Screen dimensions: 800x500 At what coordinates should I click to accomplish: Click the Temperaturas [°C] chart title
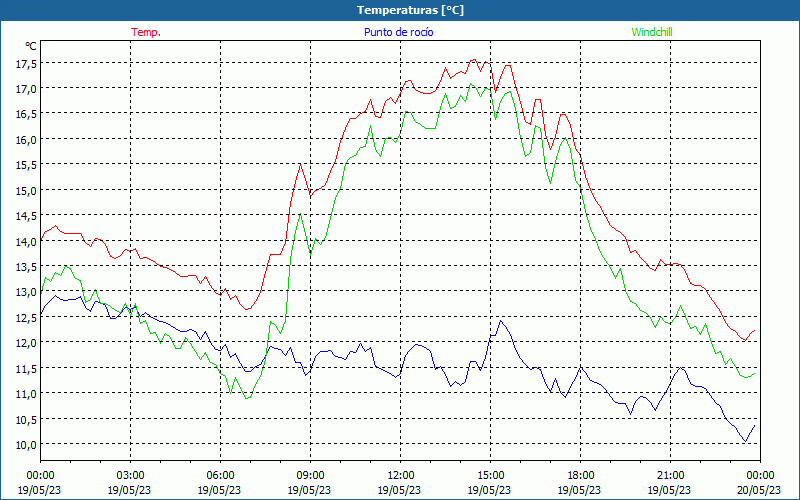[x=410, y=10]
